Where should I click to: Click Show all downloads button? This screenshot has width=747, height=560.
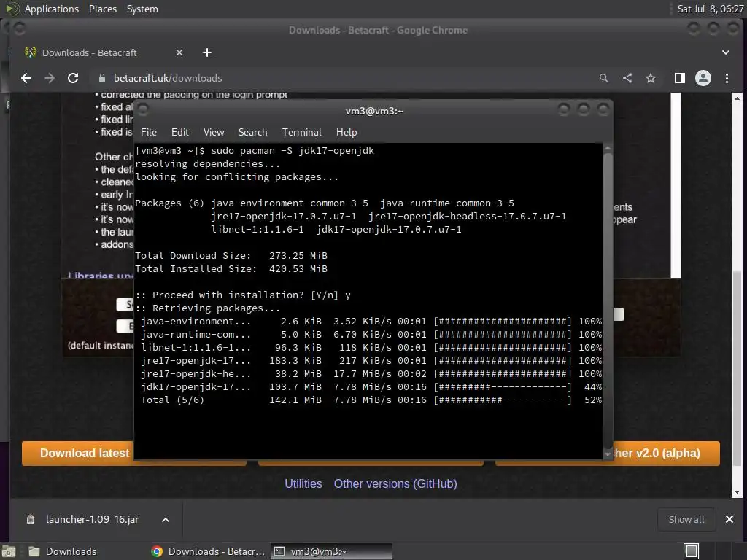tap(686, 519)
